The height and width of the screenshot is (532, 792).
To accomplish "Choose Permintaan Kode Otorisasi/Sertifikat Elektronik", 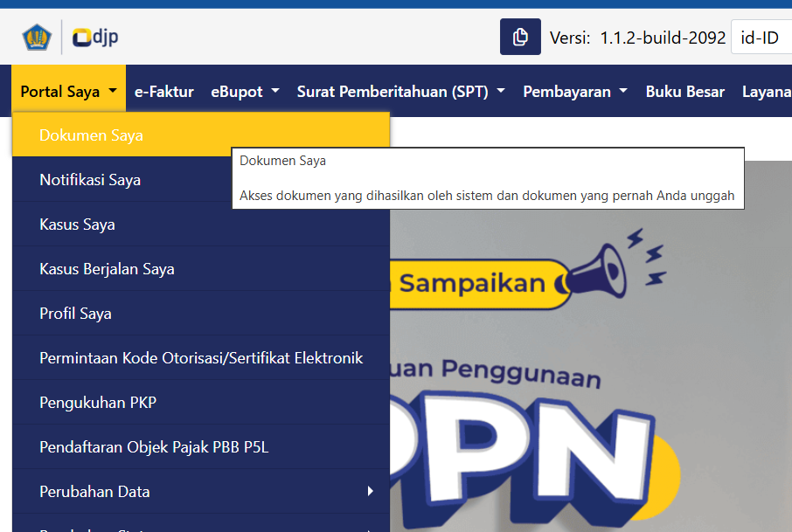I will (x=201, y=358).
